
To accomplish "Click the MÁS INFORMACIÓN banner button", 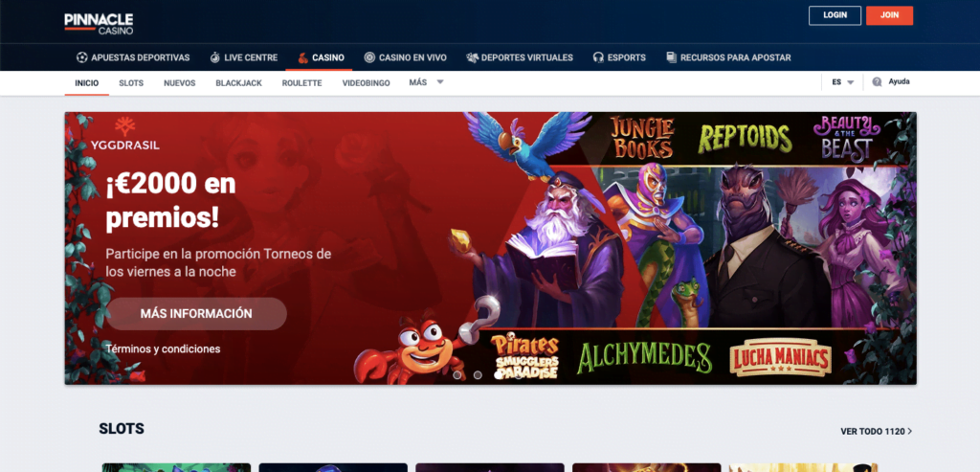I will [x=196, y=313].
